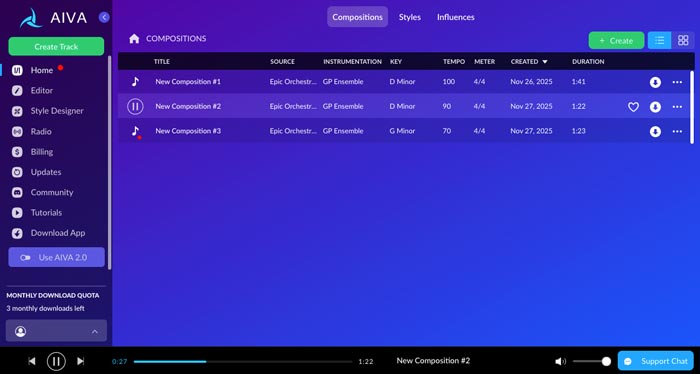Open more options for New Composition #2
700x374 pixels.
click(677, 107)
